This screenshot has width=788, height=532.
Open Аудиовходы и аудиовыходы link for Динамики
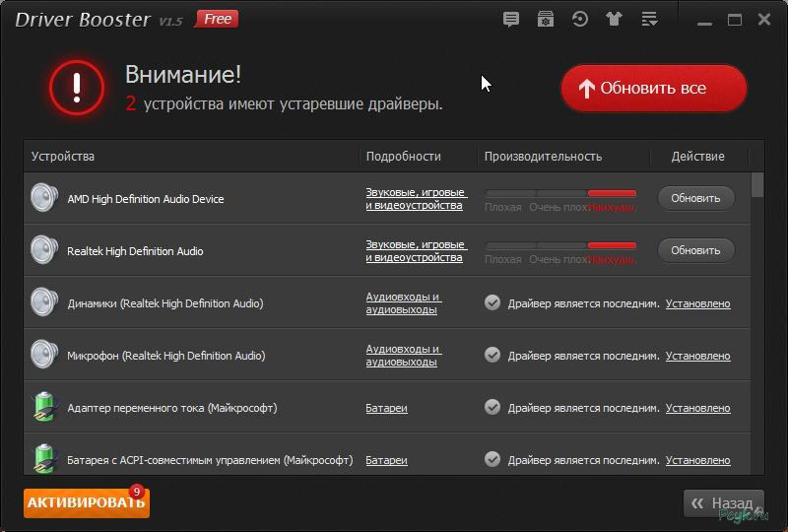404,303
